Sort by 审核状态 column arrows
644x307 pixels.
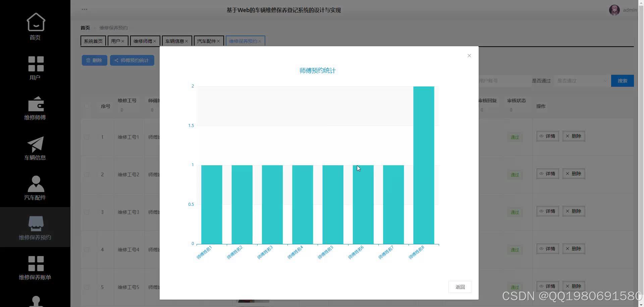click(511, 110)
